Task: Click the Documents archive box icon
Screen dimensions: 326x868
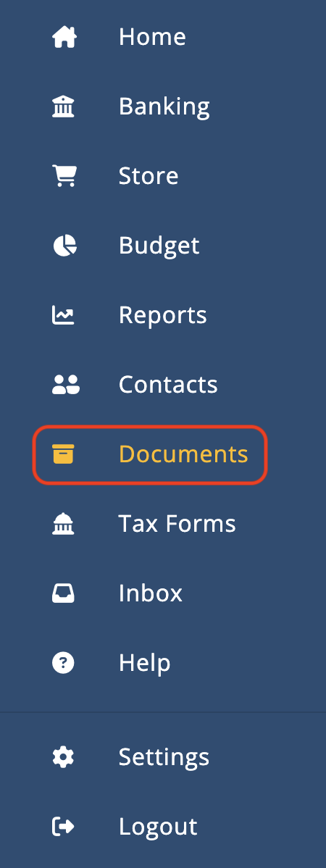Action: coord(63,454)
